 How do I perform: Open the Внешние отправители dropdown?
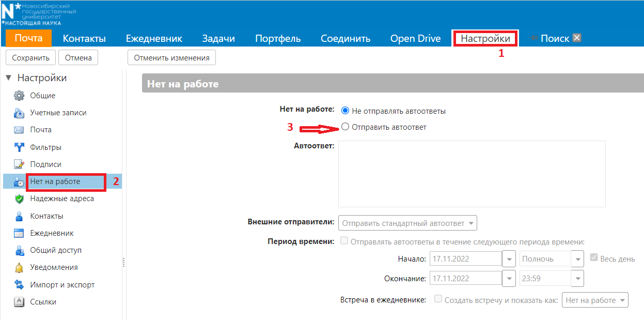pos(407,223)
